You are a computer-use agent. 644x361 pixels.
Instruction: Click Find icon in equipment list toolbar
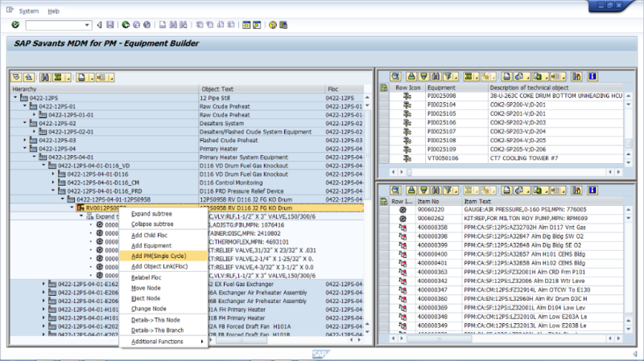coord(436,76)
